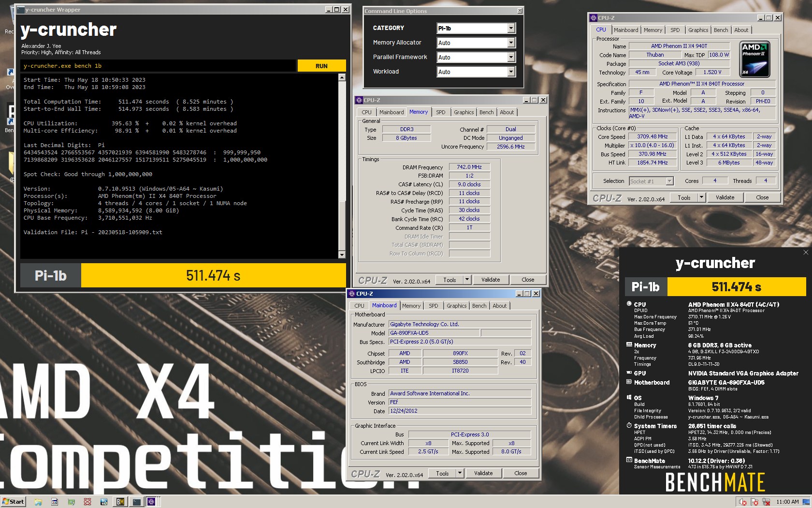Click the output scrollbar down arrow
The height and width of the screenshot is (508, 812).
[342, 254]
